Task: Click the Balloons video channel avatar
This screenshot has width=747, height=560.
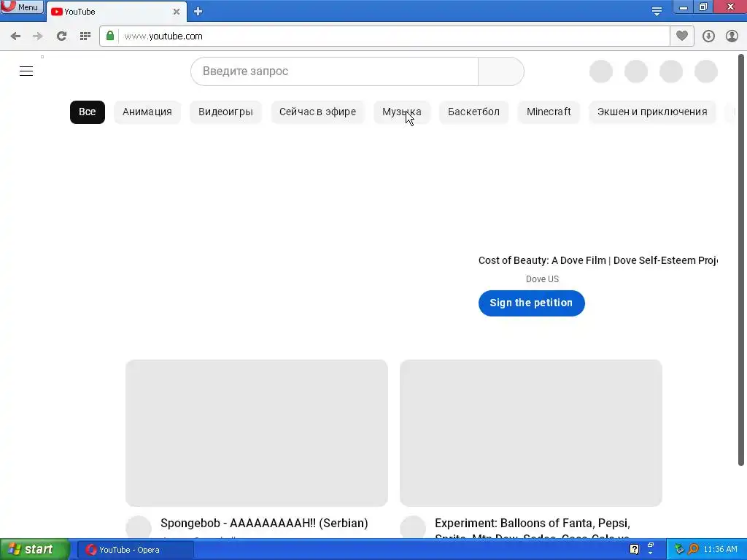Action: pos(413,528)
